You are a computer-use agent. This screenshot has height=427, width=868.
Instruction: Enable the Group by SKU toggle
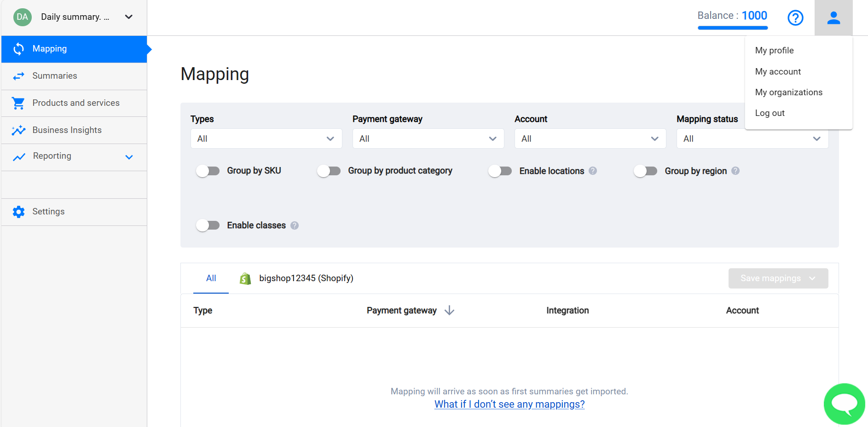click(x=208, y=170)
